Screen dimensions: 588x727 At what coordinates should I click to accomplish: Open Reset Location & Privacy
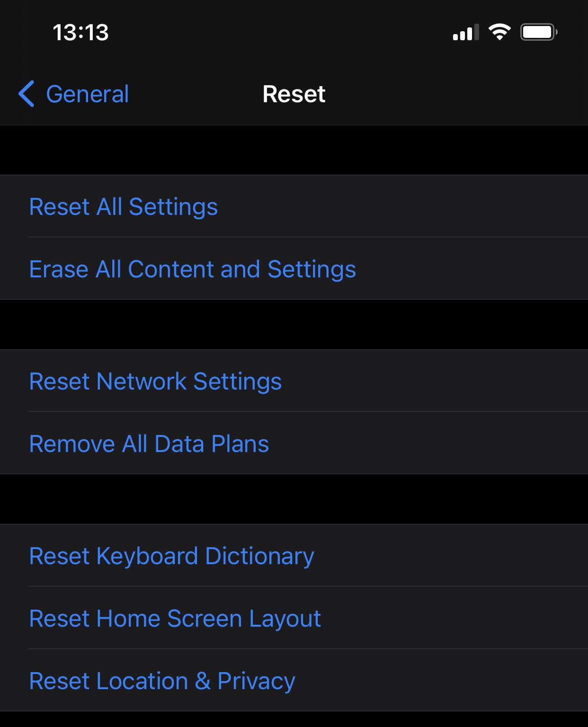(294, 680)
